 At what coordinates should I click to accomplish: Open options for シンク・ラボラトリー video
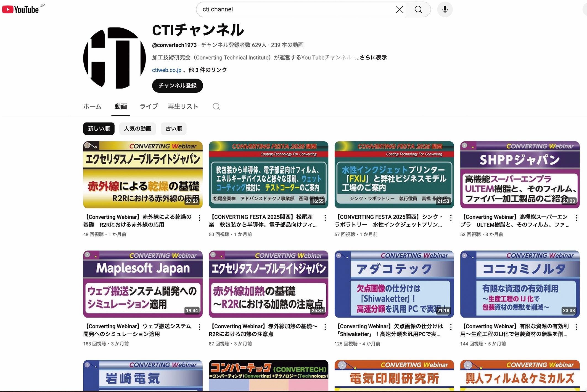click(451, 218)
